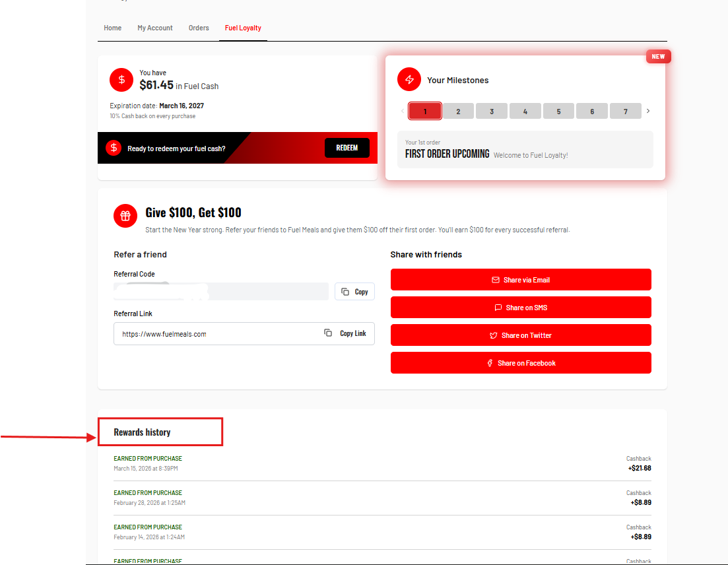Select milestone step 4
Screen dimensions: 728x565
click(x=525, y=112)
